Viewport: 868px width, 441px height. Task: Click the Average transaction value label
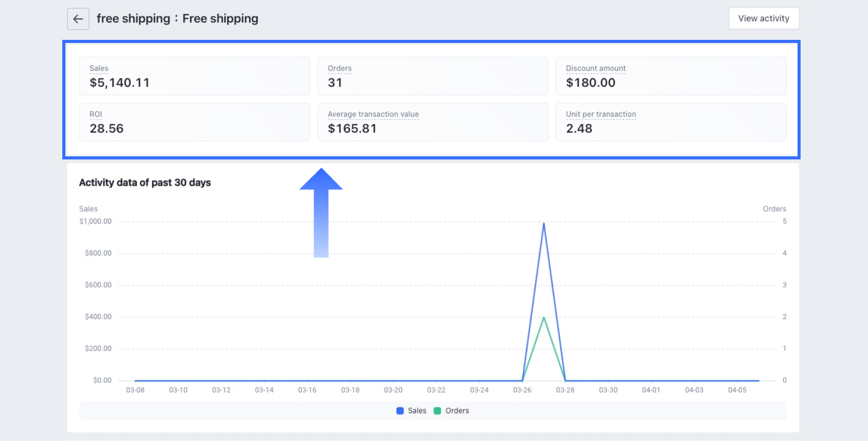tap(373, 114)
